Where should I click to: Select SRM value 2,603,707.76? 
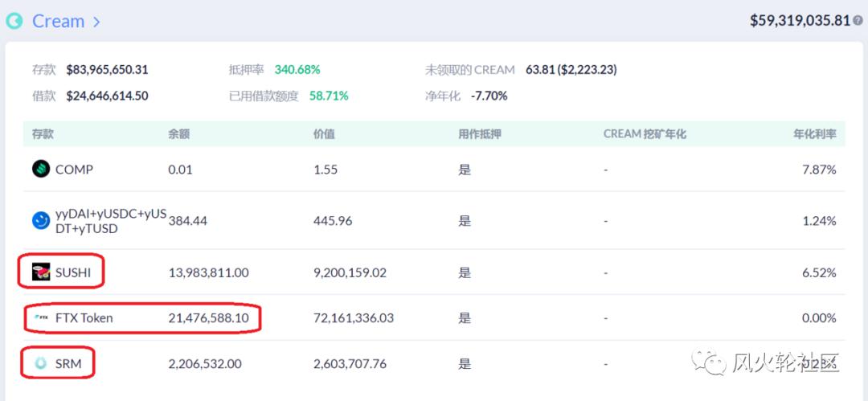350,364
